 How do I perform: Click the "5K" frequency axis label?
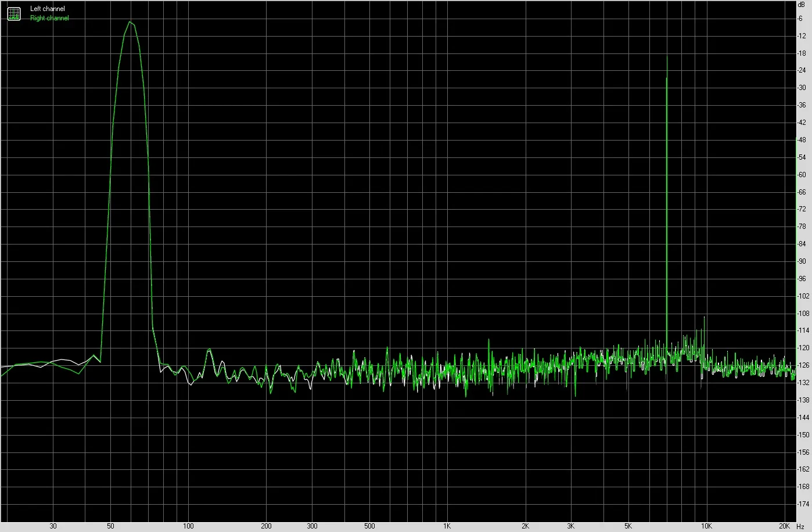pyautogui.click(x=628, y=526)
